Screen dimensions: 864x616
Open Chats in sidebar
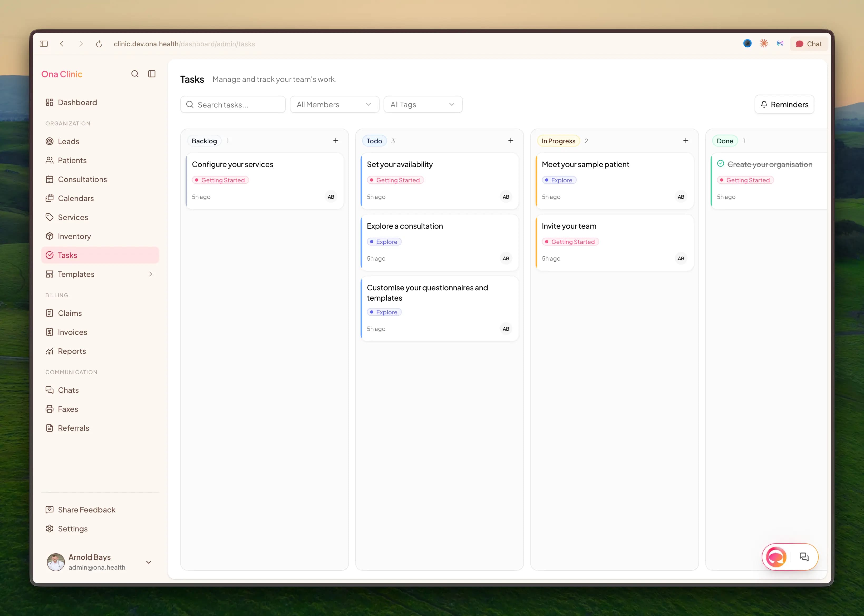pos(100,390)
